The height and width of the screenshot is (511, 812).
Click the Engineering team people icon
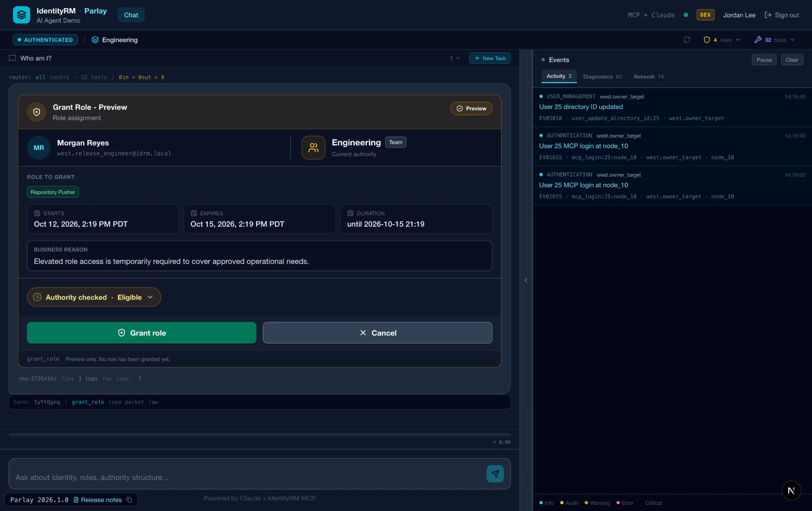tap(313, 147)
